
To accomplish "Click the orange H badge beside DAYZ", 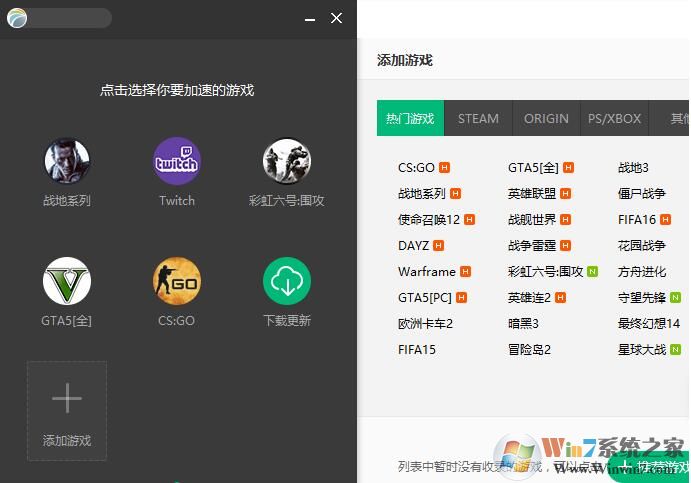I will point(438,245).
